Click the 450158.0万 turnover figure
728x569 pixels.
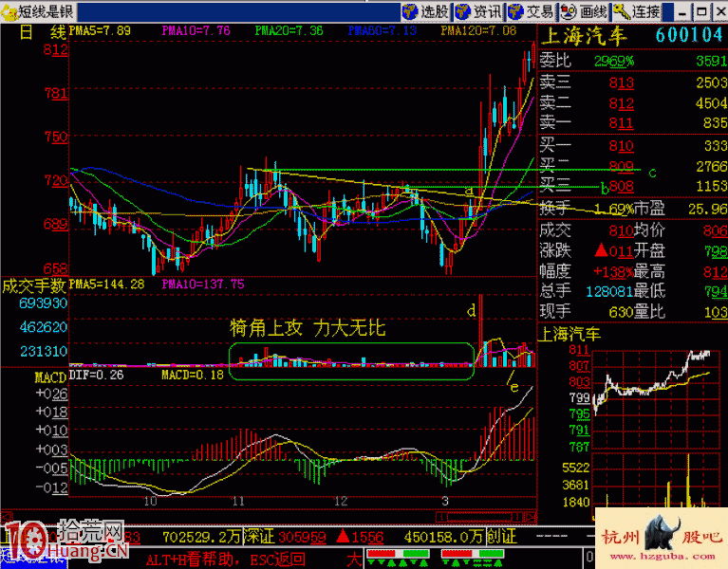pos(444,537)
